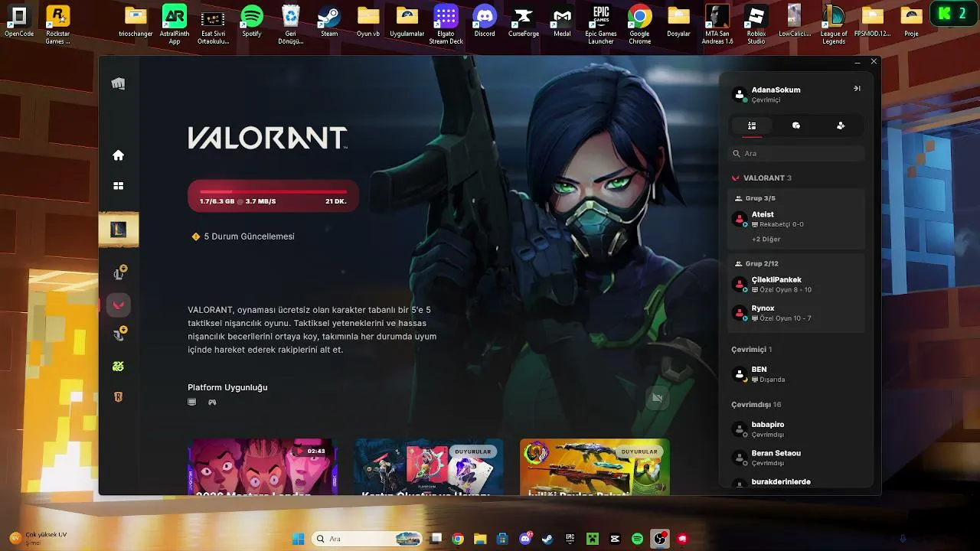This screenshot has width=980, height=551.
Task: Open the Spotify desktop shortcut
Action: (x=252, y=21)
